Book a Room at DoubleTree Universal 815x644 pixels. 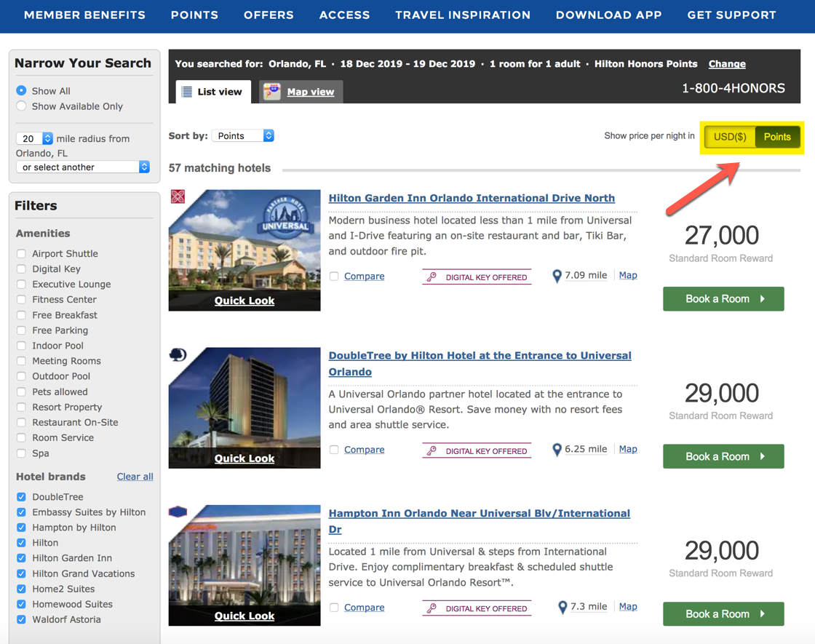pos(723,456)
